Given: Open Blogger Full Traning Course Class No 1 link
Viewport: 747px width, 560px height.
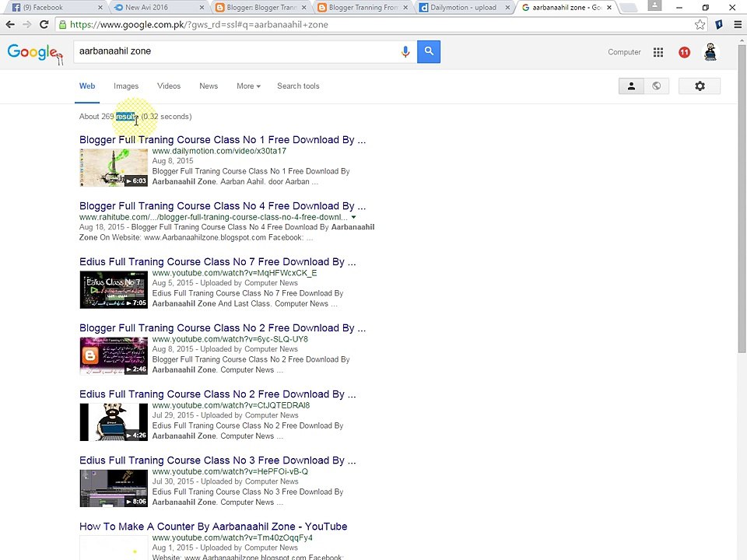Looking at the screenshot, I should pyautogui.click(x=223, y=139).
